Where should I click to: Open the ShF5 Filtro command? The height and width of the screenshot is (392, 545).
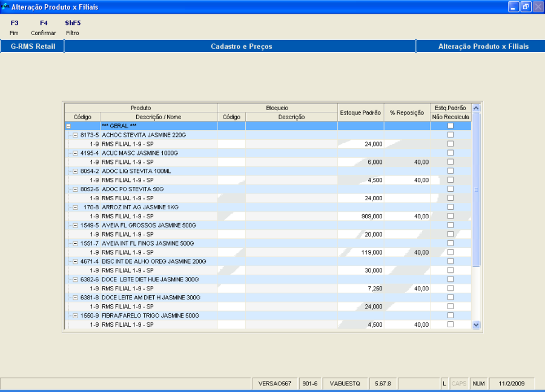click(x=73, y=28)
